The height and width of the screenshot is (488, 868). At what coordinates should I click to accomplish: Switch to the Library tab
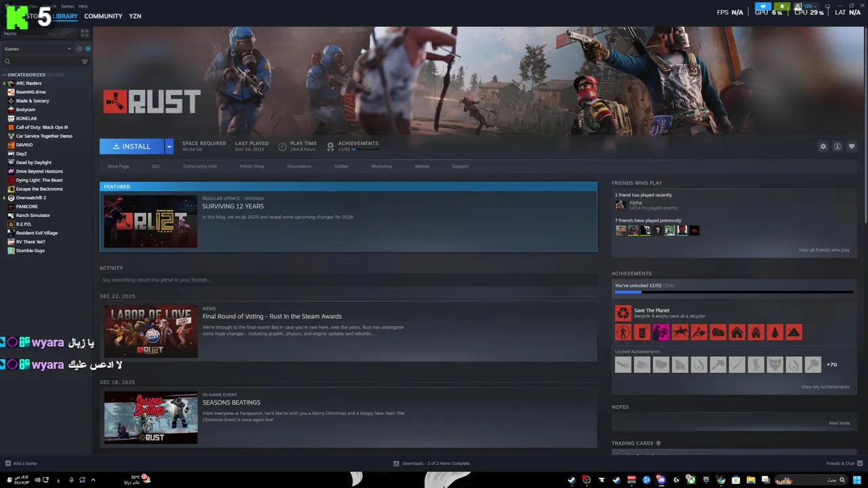coord(65,16)
